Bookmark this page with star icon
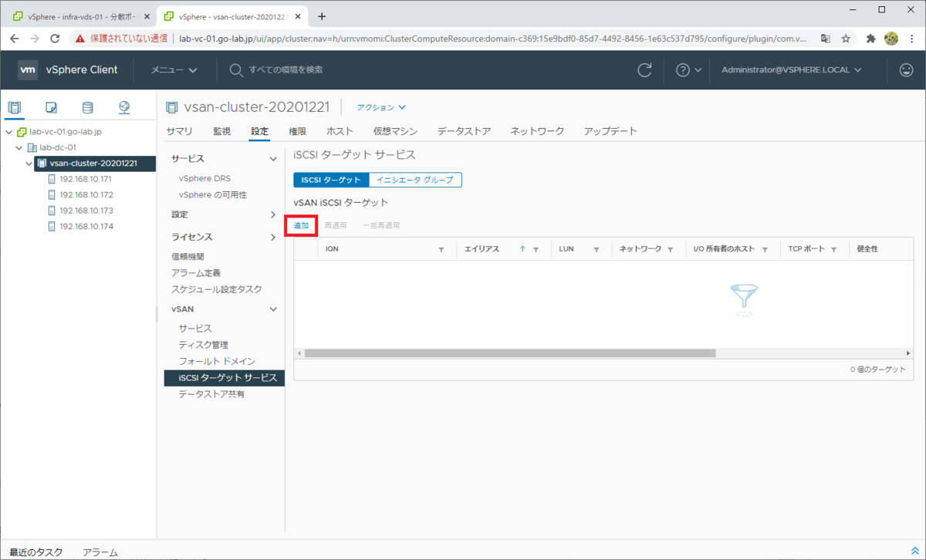The width and height of the screenshot is (926, 560). pyautogui.click(x=846, y=38)
